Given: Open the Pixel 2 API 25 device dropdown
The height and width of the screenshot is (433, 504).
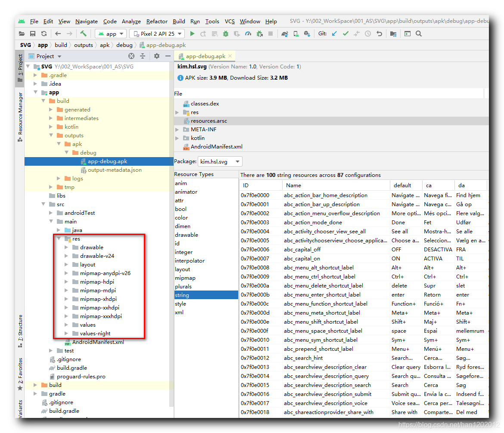Looking at the screenshot, I should pos(157,34).
